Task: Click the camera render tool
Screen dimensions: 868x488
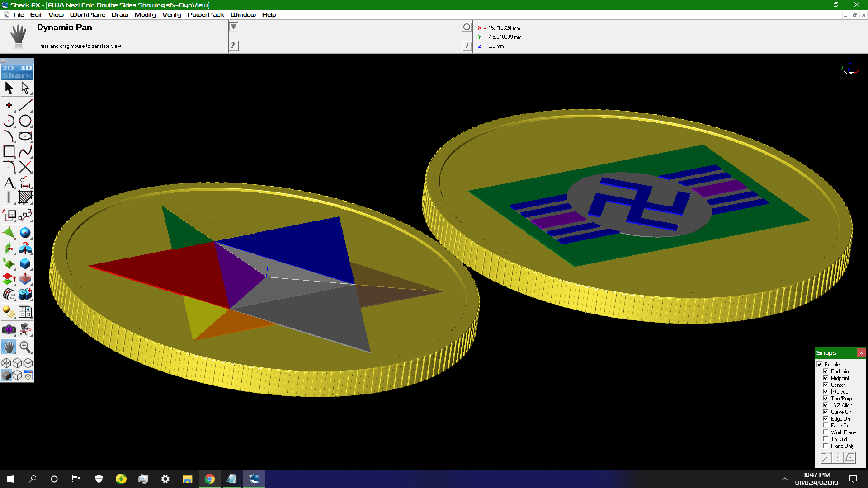Action: (9, 329)
